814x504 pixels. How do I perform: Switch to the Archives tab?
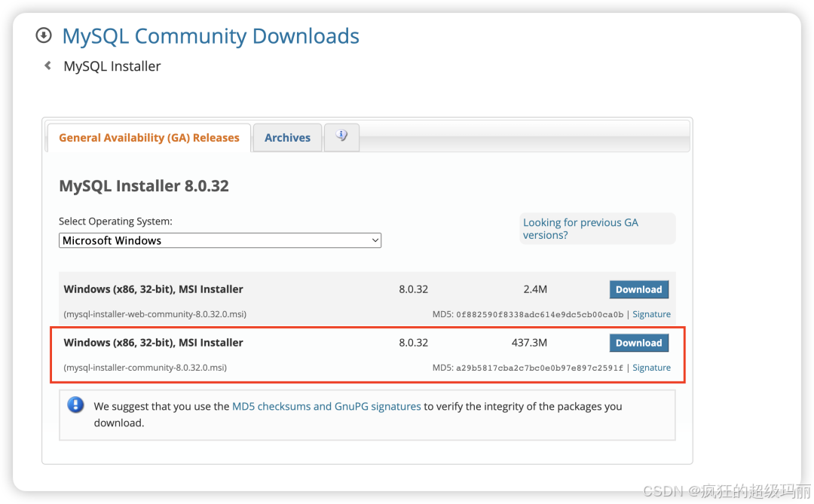coord(287,138)
